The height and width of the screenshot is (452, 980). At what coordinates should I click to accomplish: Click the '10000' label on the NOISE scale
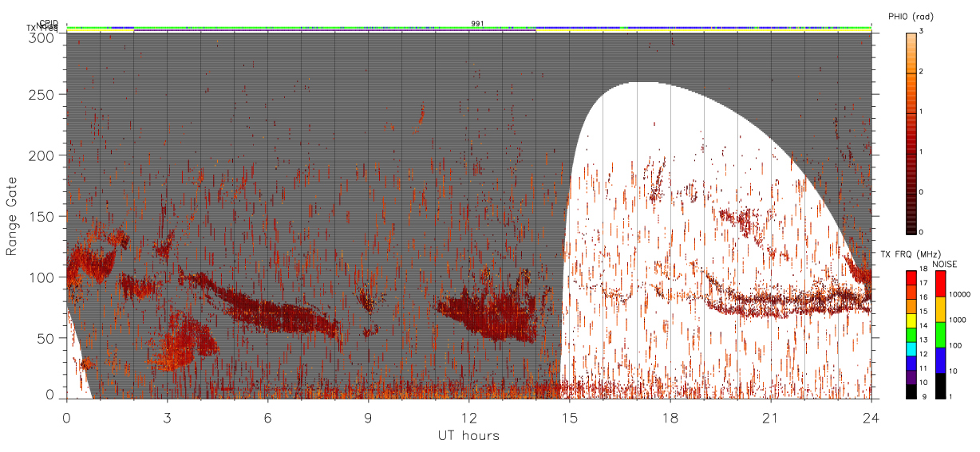pyautogui.click(x=960, y=294)
